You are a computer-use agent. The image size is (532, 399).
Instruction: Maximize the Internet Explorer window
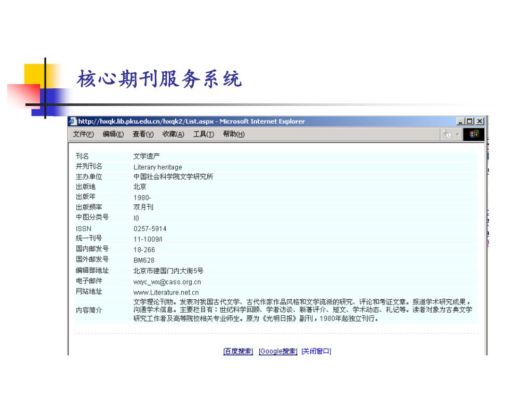[470, 122]
